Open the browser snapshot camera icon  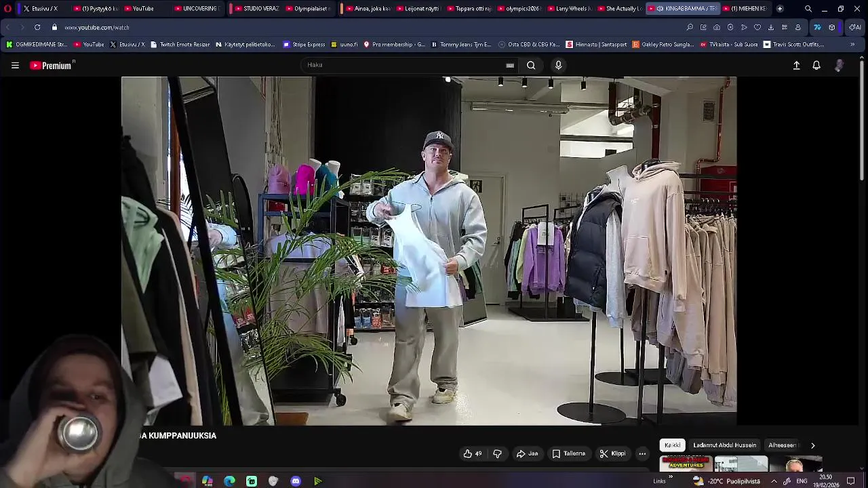point(717,27)
